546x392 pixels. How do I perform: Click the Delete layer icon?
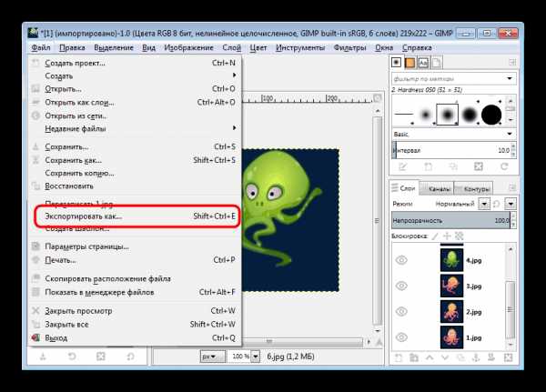508,357
